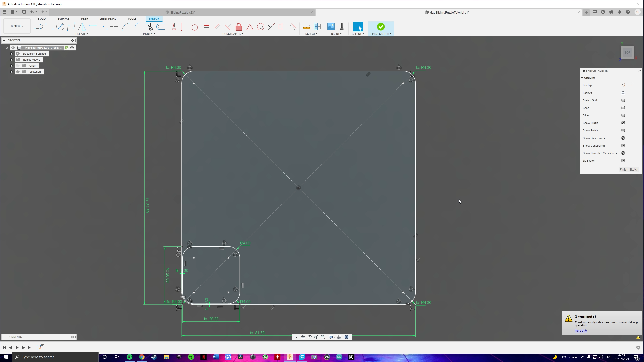
Task: Drag the zoom slider in navigation bar
Action: click(315, 337)
